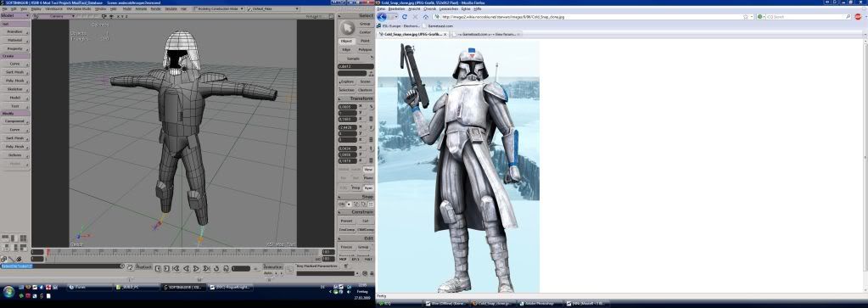Click the Center button in Select panel

365,32
